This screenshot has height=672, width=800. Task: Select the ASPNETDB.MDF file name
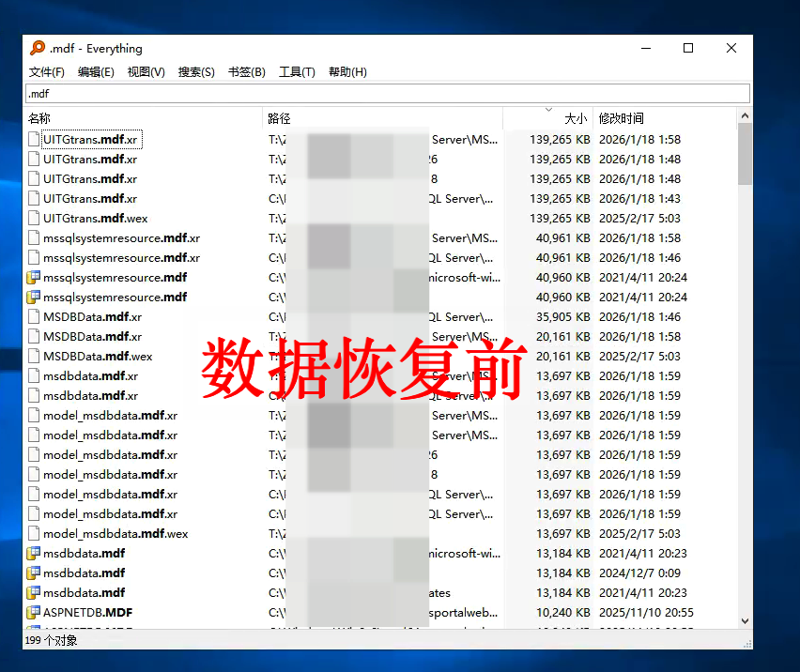pos(87,612)
